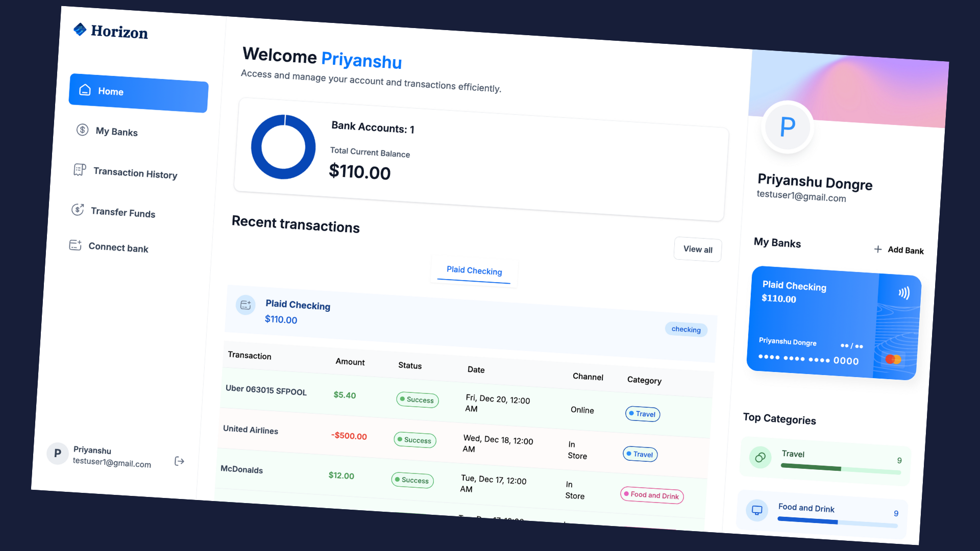Open the Home menu item
Screen dimensions: 980x551
(x=138, y=91)
